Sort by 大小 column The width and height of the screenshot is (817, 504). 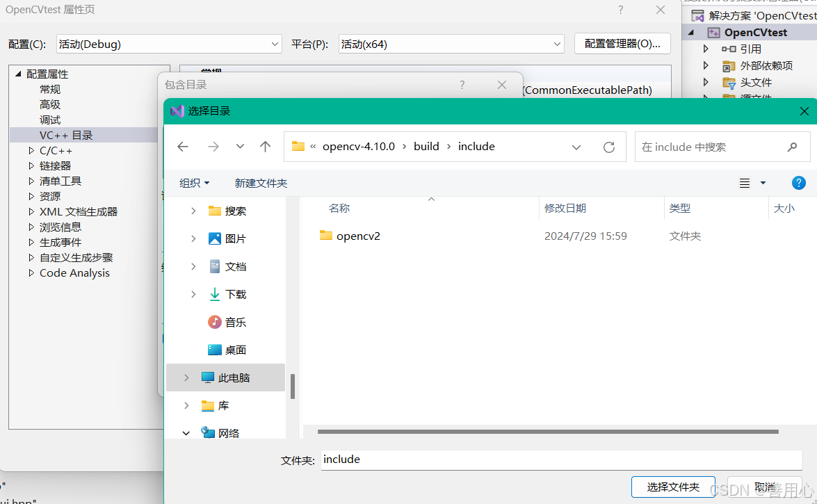click(x=784, y=209)
